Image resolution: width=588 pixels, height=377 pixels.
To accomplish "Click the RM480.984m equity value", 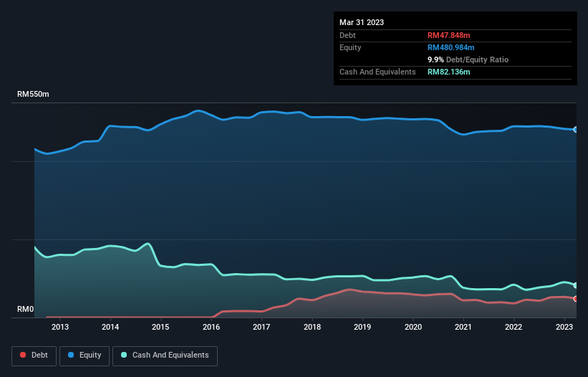I will click(450, 47).
